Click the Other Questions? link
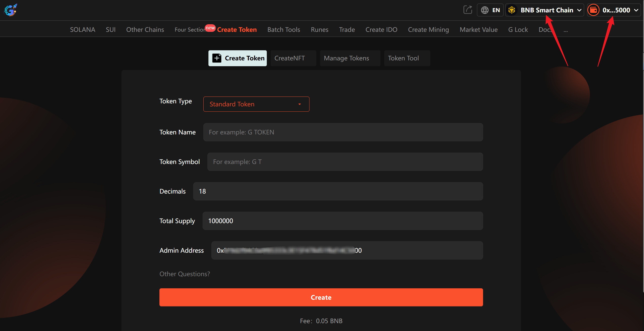Screen dimensions: 644x331 click(x=185, y=274)
